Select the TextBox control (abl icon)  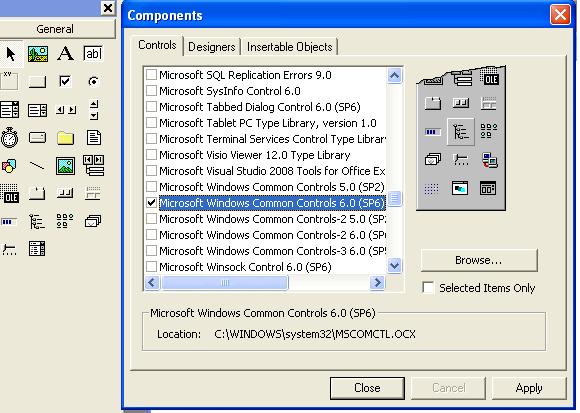(x=93, y=54)
